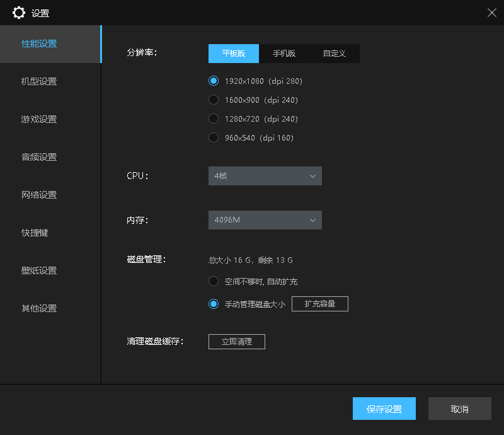The width and height of the screenshot is (504, 435).
Task: Expand the 内存 4096M dropdown
Action: (265, 220)
